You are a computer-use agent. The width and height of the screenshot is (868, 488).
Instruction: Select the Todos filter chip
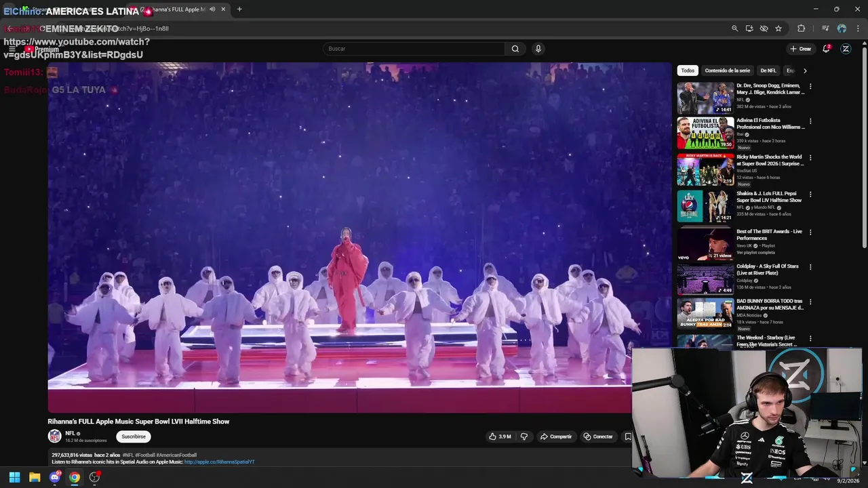[688, 70]
